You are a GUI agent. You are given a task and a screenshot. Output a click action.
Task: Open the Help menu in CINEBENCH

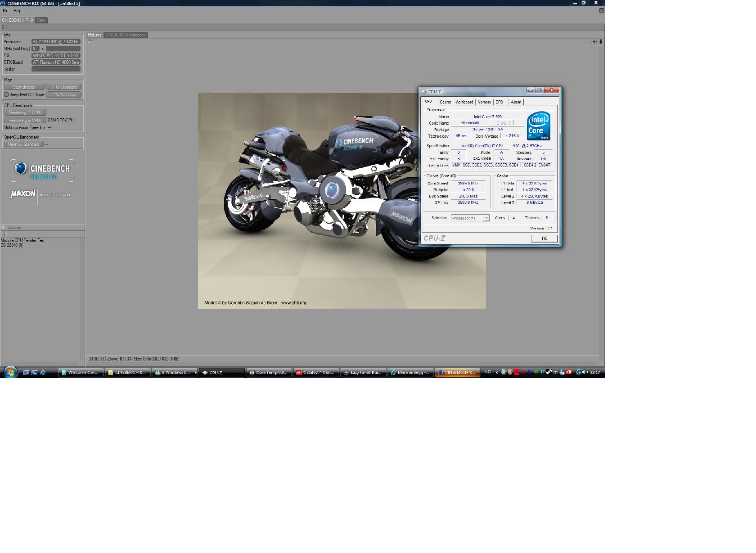[x=17, y=11]
